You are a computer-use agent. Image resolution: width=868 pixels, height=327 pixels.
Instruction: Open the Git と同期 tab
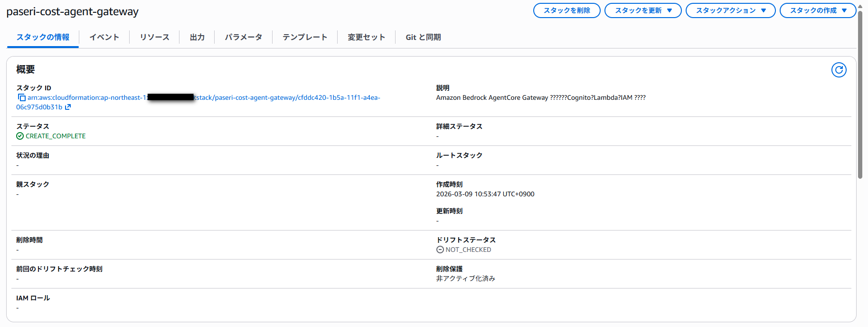[x=423, y=37]
